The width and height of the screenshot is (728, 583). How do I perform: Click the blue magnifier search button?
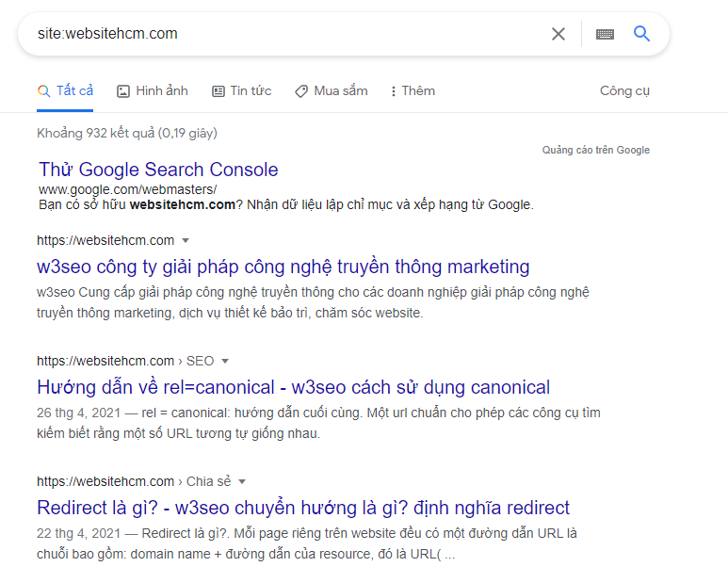coord(641,33)
